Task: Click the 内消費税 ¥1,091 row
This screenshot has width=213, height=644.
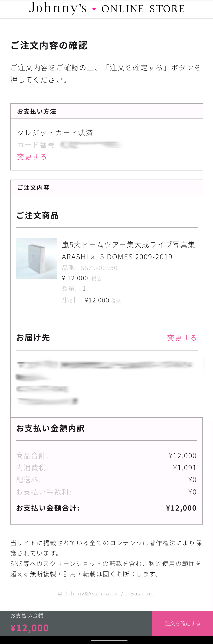Action: tap(106, 468)
